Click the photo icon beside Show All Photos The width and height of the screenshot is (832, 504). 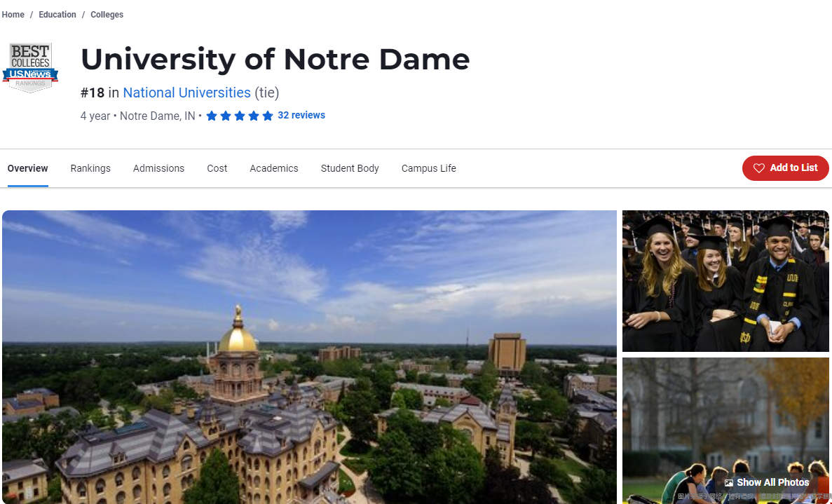point(729,483)
